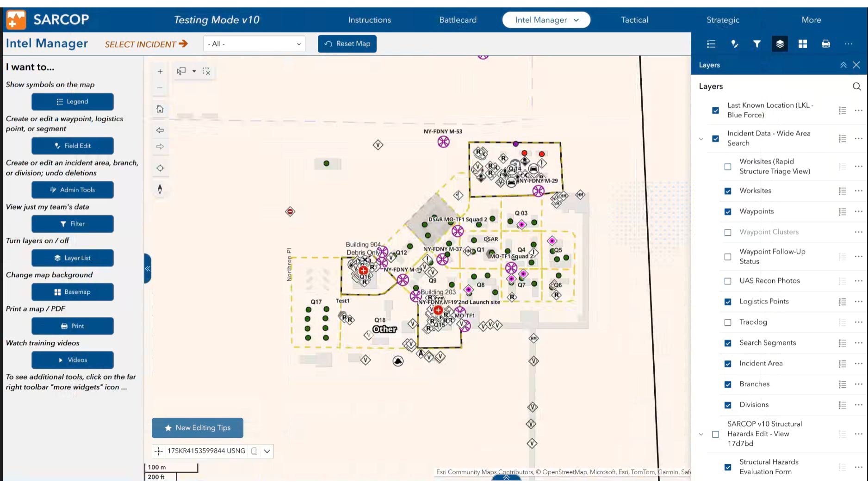Enable the Tracklog layer checkbox
Image resolution: width=868 pixels, height=488 pixels.
[728, 322]
